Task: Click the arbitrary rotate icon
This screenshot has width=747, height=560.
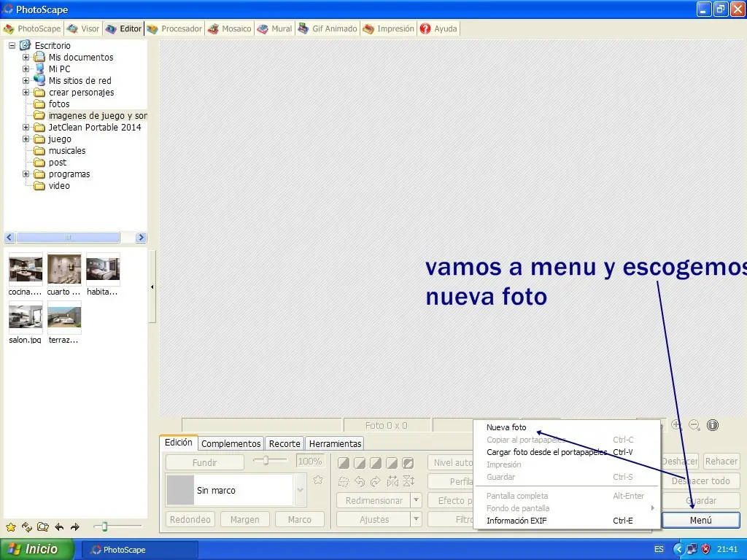Action: (344, 481)
